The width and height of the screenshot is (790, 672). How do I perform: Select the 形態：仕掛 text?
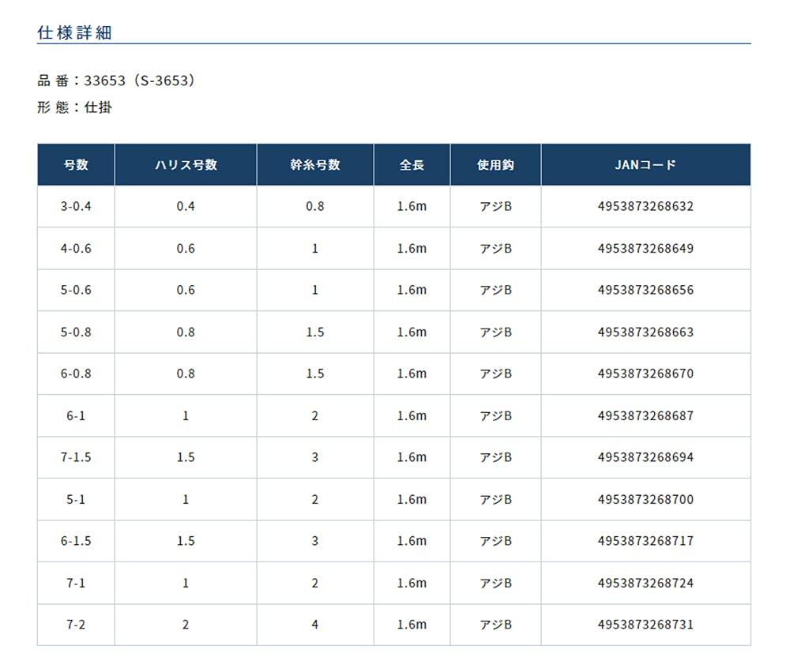[x=74, y=107]
